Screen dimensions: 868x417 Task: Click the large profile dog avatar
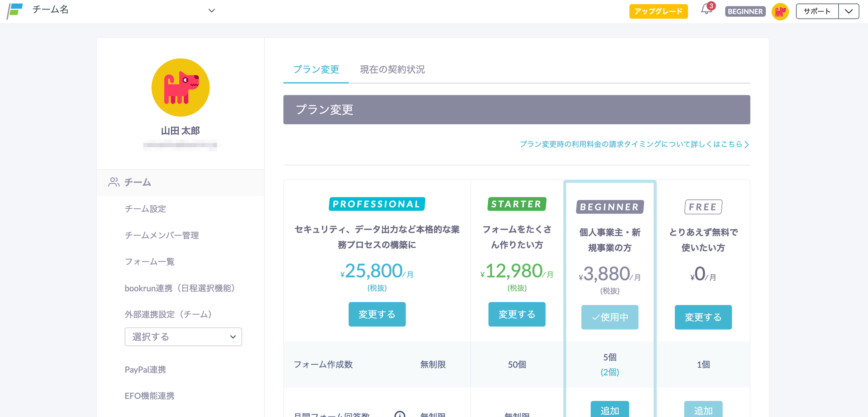point(181,87)
